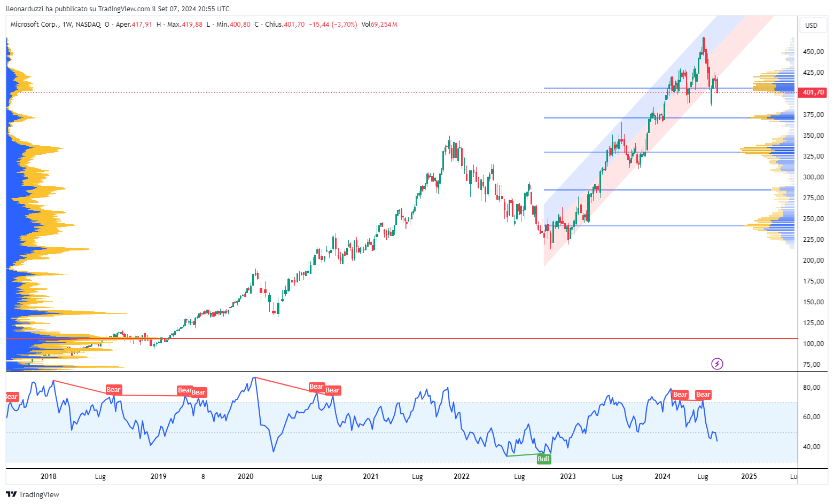834x504 pixels.
Task: Click the published-on-TradingView.com header line
Action: (118, 9)
